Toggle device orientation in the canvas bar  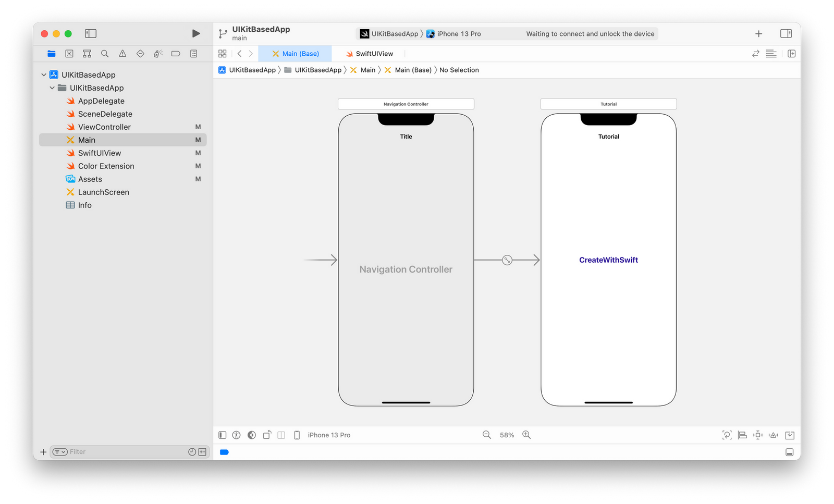(x=267, y=435)
